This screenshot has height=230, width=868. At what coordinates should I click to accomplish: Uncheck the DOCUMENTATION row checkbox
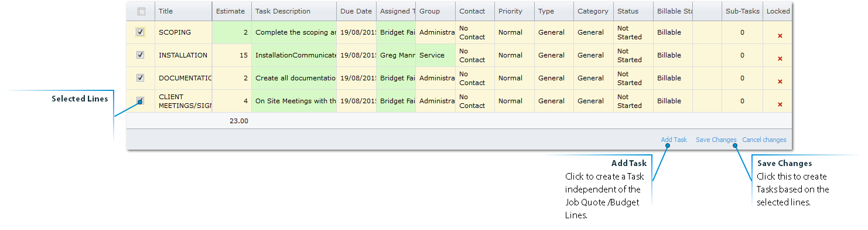(140, 78)
